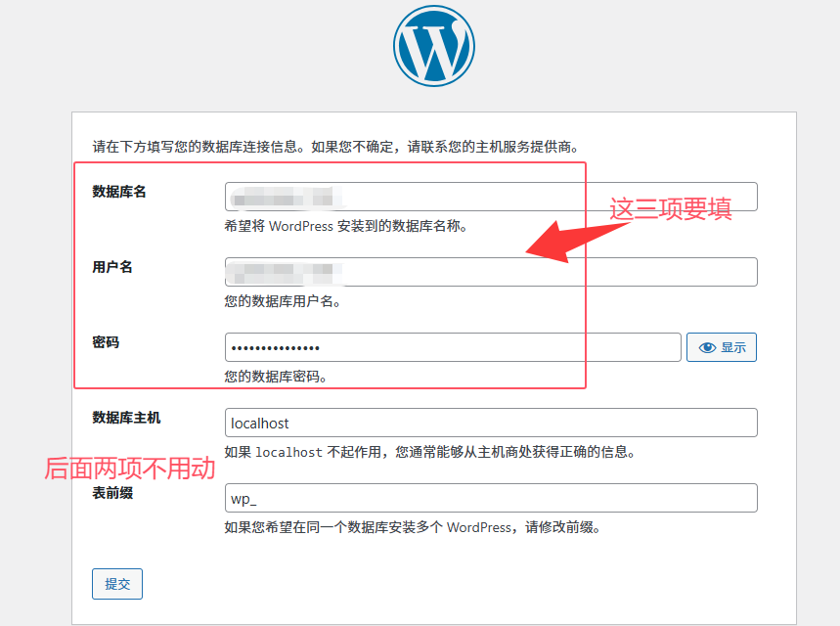
Task: Click the 数据库名 label
Action: click(119, 192)
